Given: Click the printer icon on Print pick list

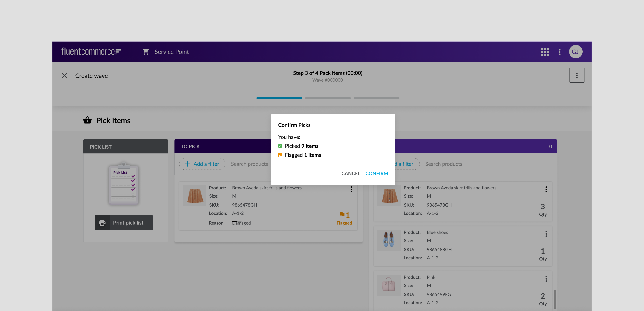Looking at the screenshot, I should tap(102, 222).
